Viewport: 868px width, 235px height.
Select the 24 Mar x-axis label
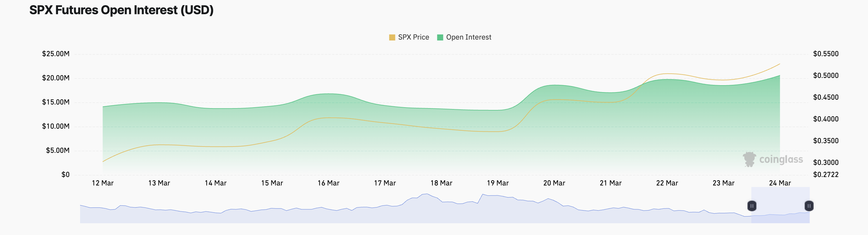click(x=780, y=183)
